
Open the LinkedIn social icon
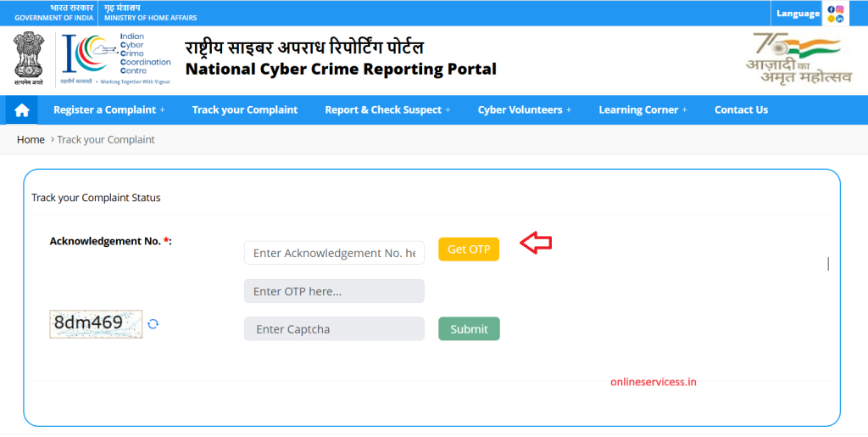[x=840, y=19]
